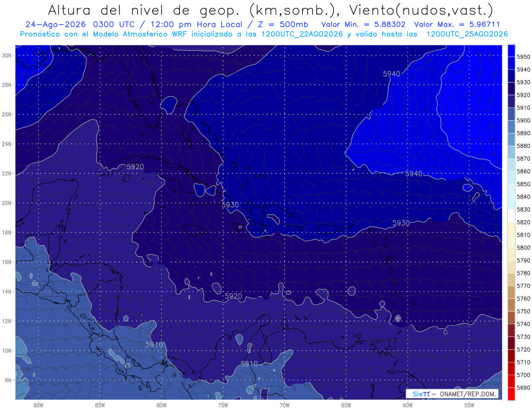Click the 5800 value on the color legend
532x411 pixels.
(524, 247)
